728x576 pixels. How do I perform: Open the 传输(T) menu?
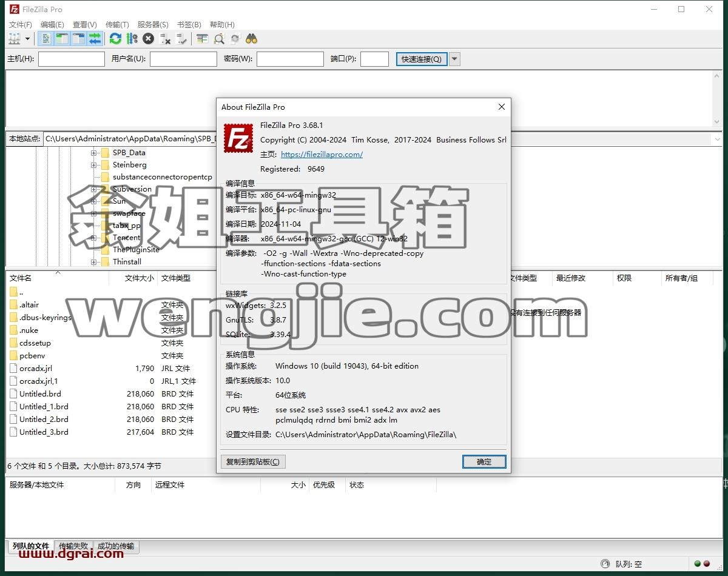click(117, 24)
